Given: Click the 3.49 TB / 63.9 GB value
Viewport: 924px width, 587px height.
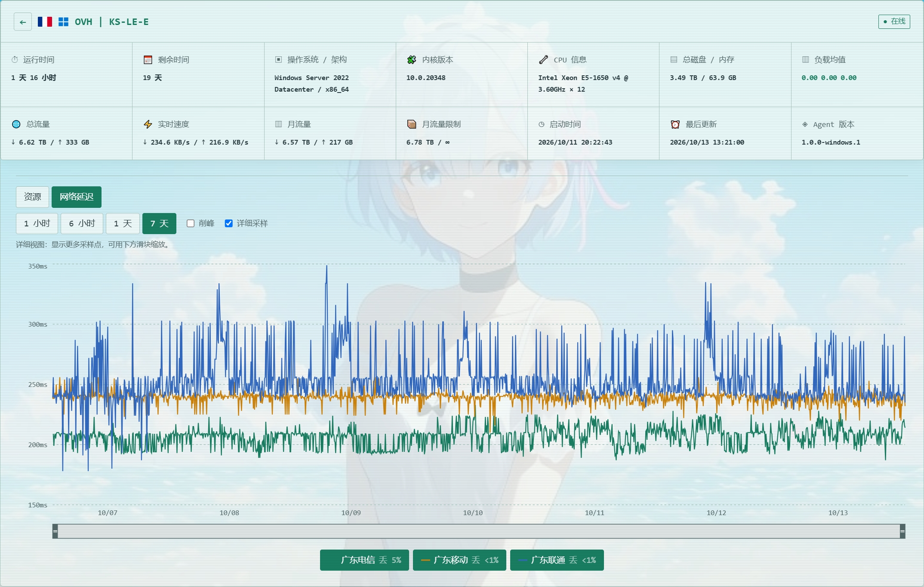Looking at the screenshot, I should (703, 78).
